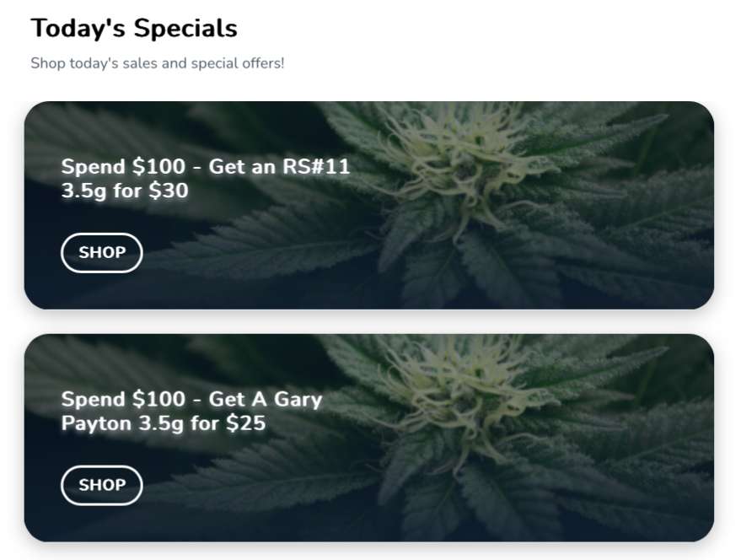The image size is (741, 560).
Task: Click the word "Today's" in the heading
Action: [x=78, y=28]
